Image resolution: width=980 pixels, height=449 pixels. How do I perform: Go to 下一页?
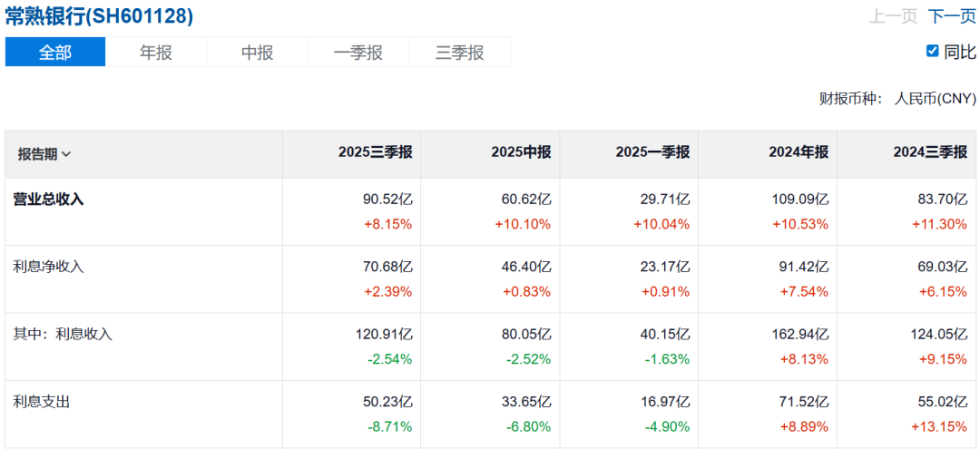[x=953, y=16]
